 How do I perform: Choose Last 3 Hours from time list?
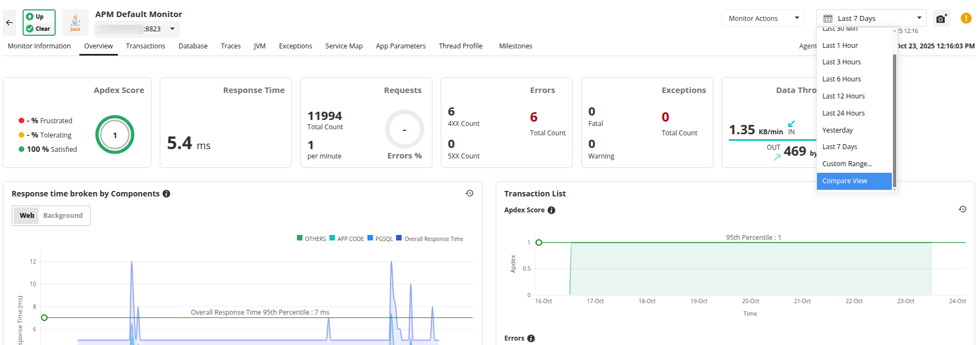(x=854, y=62)
